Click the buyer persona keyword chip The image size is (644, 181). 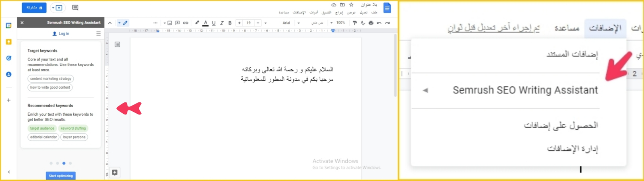point(74,137)
